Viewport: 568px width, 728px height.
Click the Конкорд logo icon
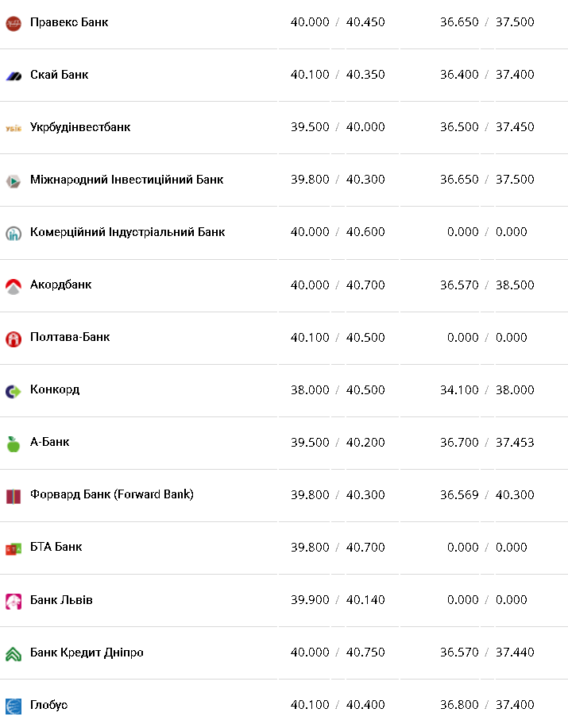click(13, 391)
